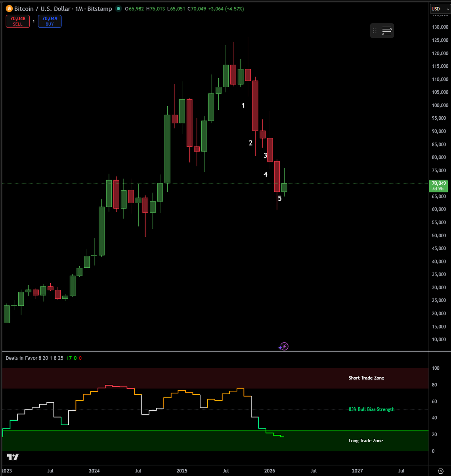Click the 2027 label on time axis

[x=357, y=471]
